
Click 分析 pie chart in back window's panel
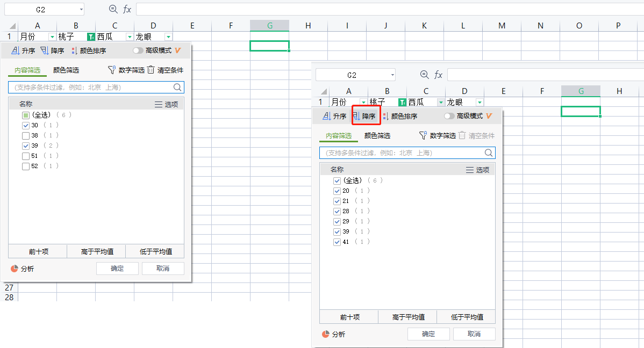click(15, 269)
